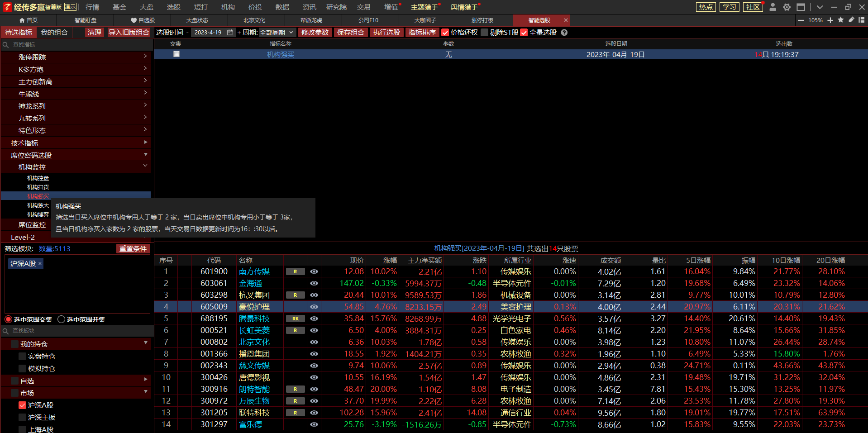This screenshot has height=433, width=868.
Task: Expand the 技术指标 category
Action: tap(77, 143)
